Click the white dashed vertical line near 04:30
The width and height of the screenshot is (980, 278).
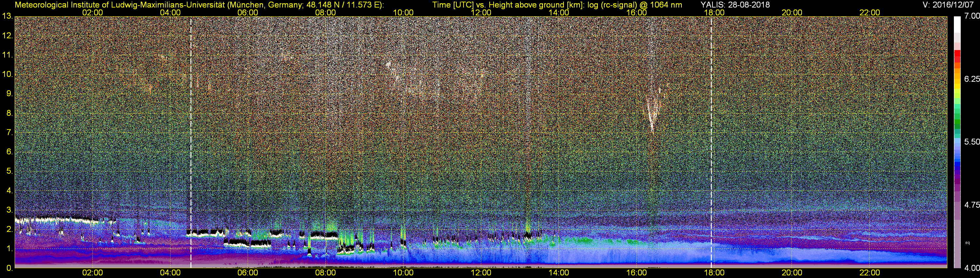click(190, 142)
